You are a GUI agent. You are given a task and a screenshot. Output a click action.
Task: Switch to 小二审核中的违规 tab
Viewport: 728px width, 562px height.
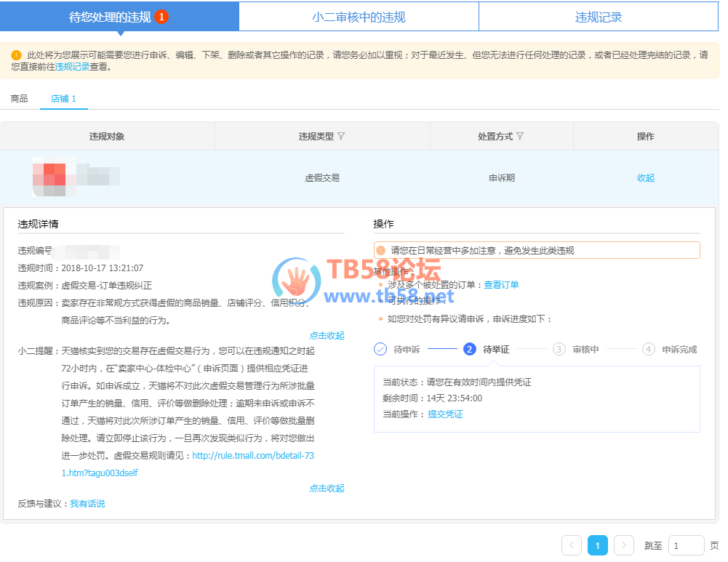click(359, 17)
